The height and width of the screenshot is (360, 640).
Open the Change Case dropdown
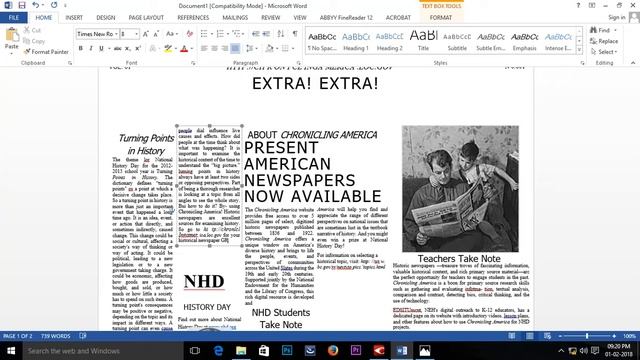pyautogui.click(x=171, y=34)
